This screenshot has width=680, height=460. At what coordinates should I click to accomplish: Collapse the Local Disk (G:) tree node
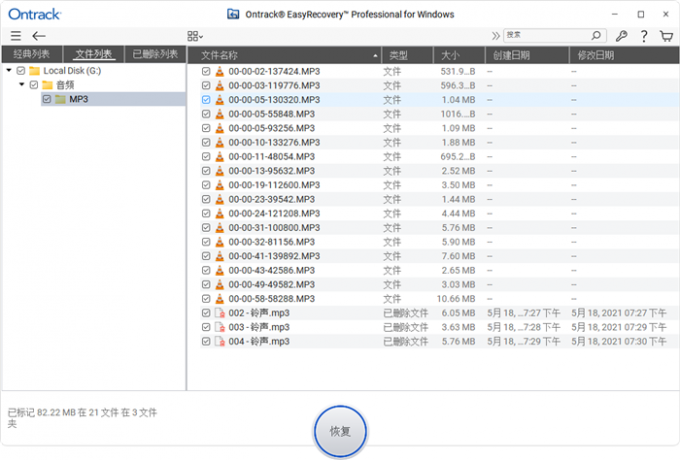point(9,71)
